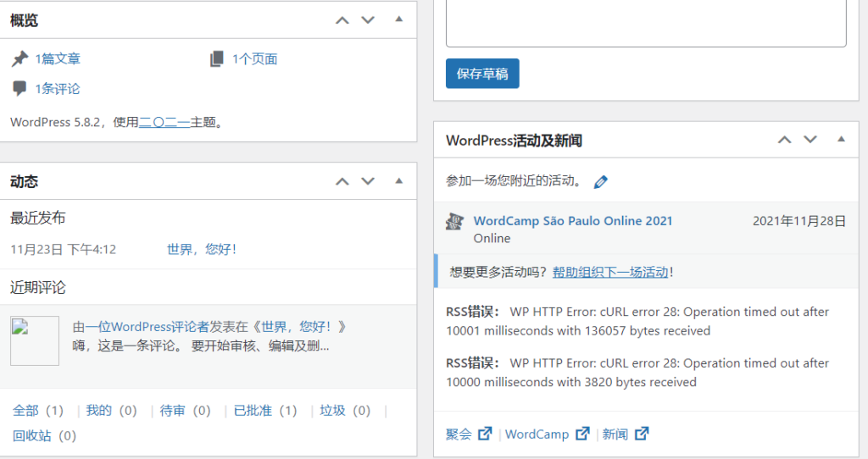Click the pushpin icon next to 1篇文章
Image resolution: width=868 pixels, height=459 pixels.
[x=19, y=58]
